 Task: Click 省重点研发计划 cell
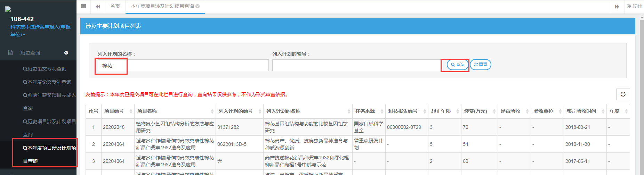click(369, 144)
